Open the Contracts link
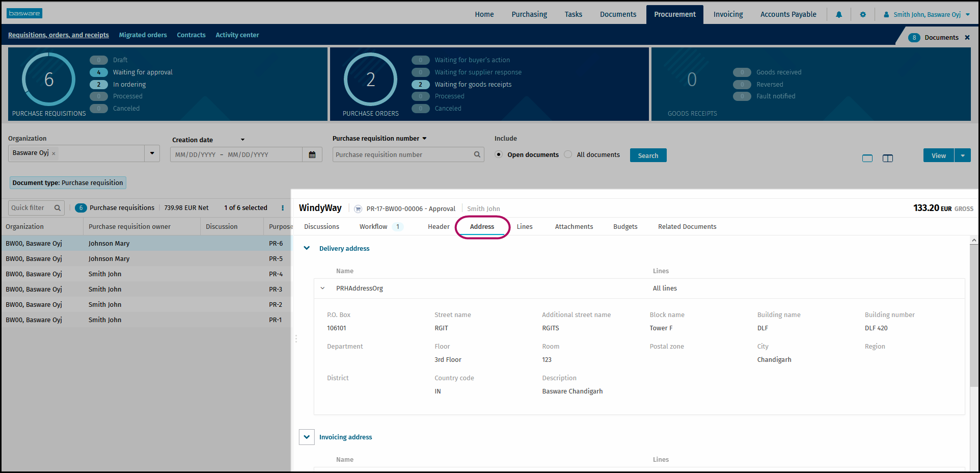This screenshot has height=473, width=980. [191, 35]
